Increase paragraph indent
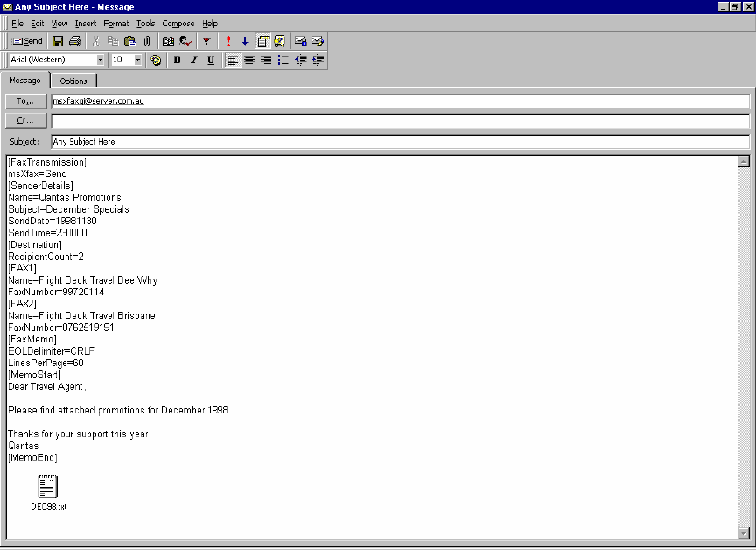Viewport: 756px width, 550px height. point(318,60)
